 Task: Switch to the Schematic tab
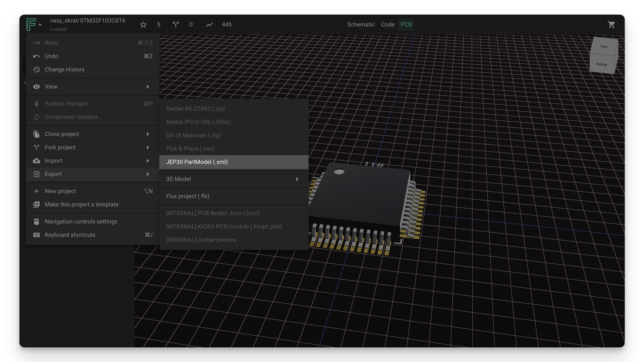tap(361, 25)
